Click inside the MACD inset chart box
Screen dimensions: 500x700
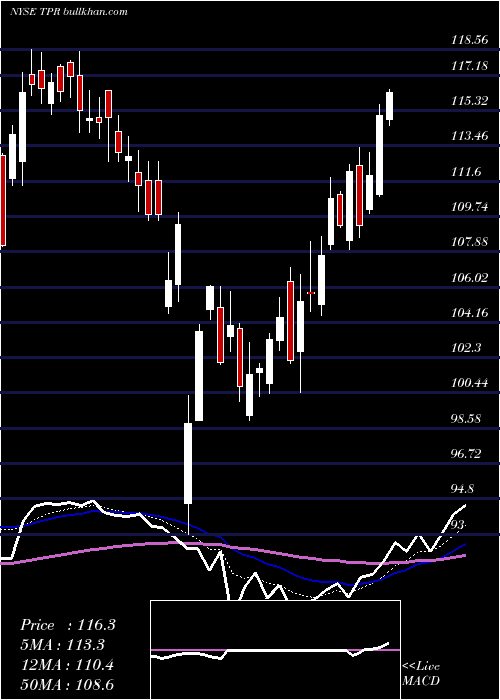pos(275,650)
